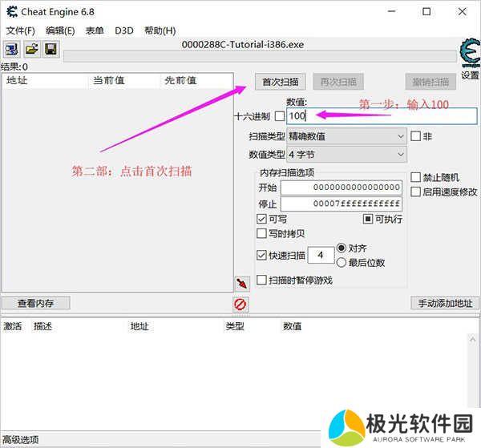Open the 表单 menu

[x=95, y=30]
